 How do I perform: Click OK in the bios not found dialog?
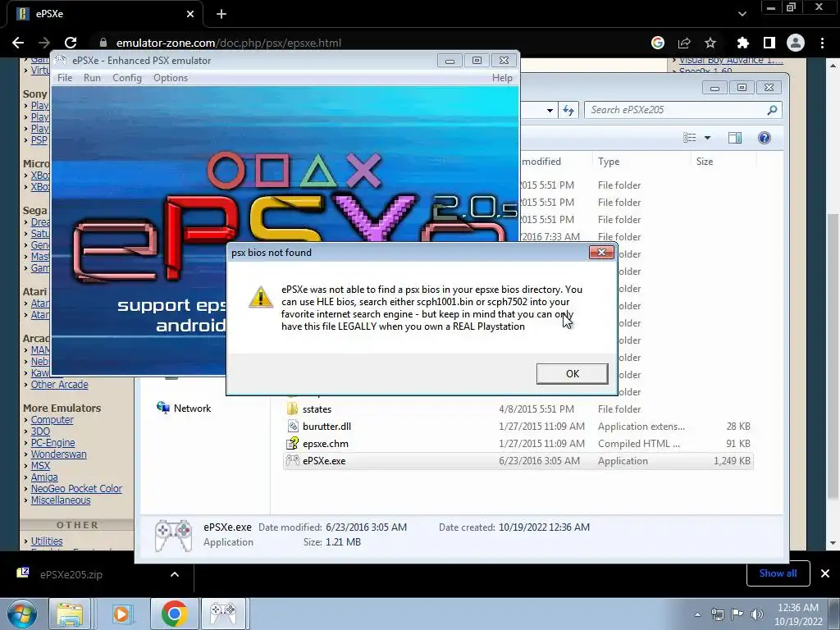tap(572, 373)
